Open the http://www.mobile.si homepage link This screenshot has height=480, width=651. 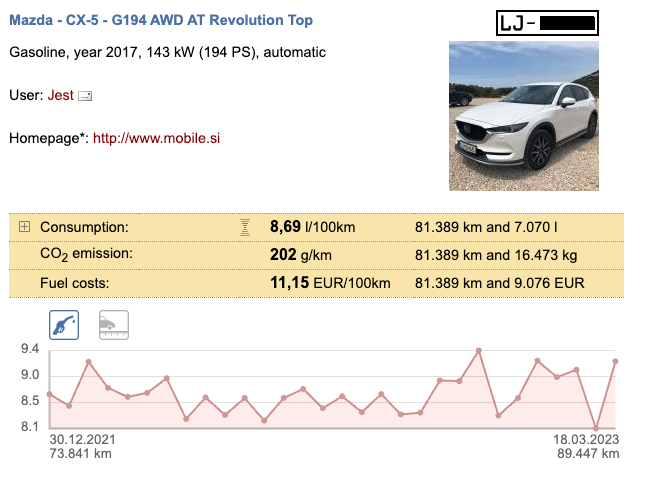click(157, 138)
